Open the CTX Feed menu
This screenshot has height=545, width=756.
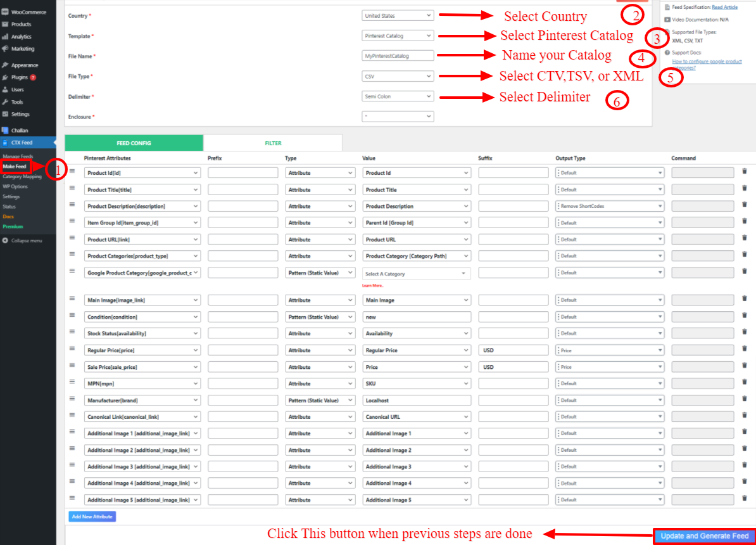28,143
